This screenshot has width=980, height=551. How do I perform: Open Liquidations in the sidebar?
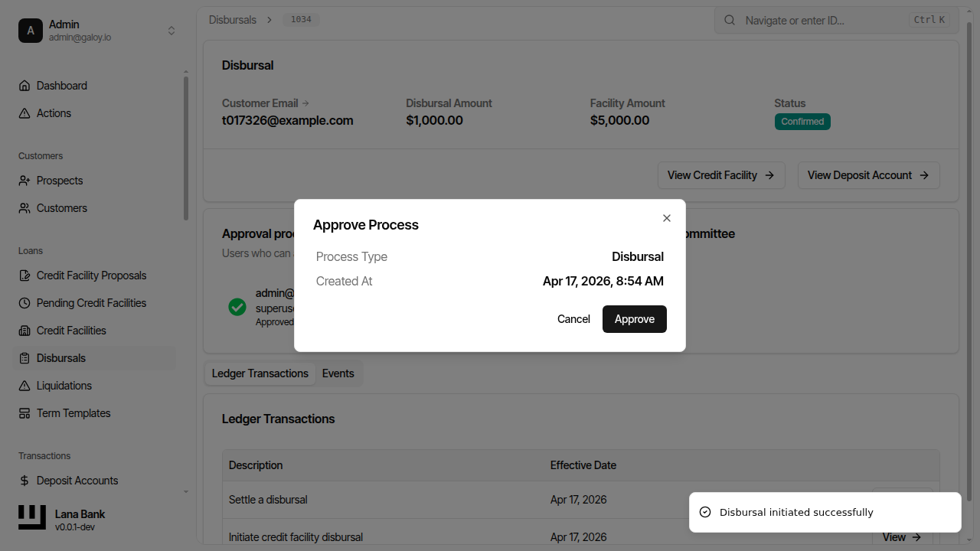click(x=64, y=386)
